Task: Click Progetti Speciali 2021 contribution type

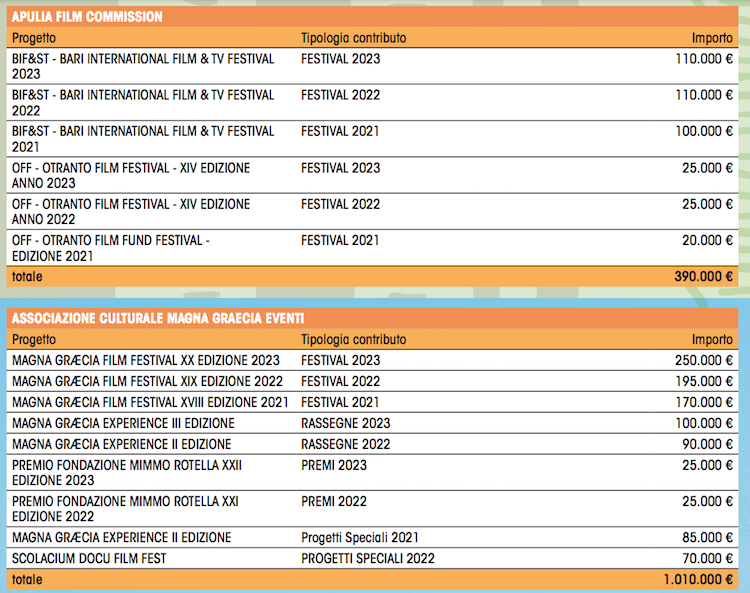Action: pos(360,538)
